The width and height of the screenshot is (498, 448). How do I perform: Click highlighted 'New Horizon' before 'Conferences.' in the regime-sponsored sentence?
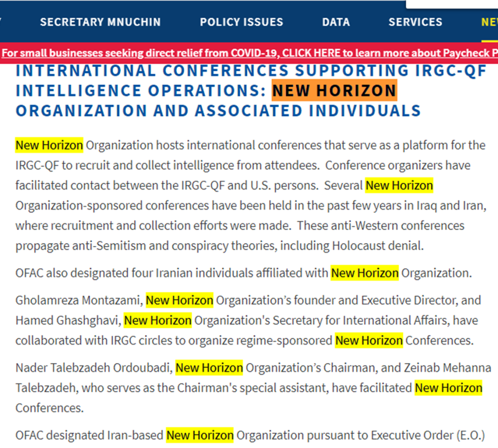point(369,341)
